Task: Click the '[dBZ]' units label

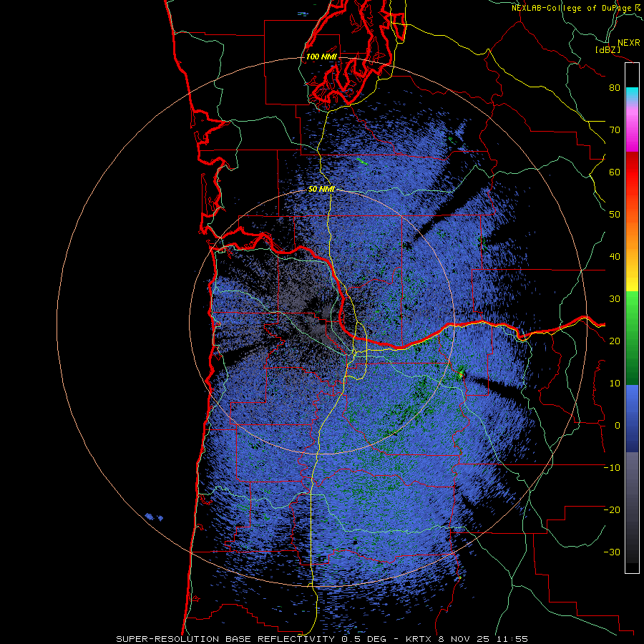Action: coord(608,49)
